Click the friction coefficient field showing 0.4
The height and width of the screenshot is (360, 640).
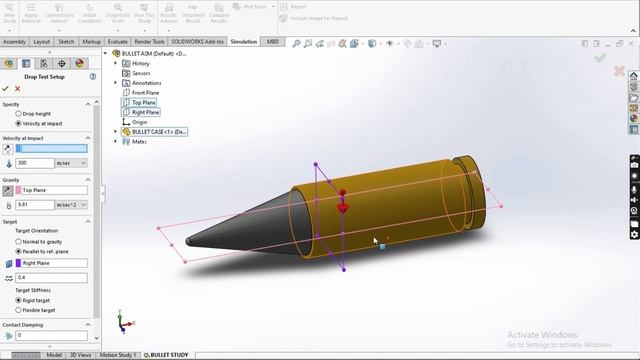[51, 278]
